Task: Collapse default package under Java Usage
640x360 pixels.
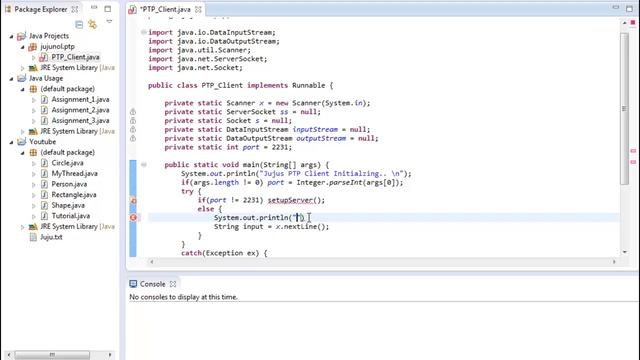Action: pos(23,89)
